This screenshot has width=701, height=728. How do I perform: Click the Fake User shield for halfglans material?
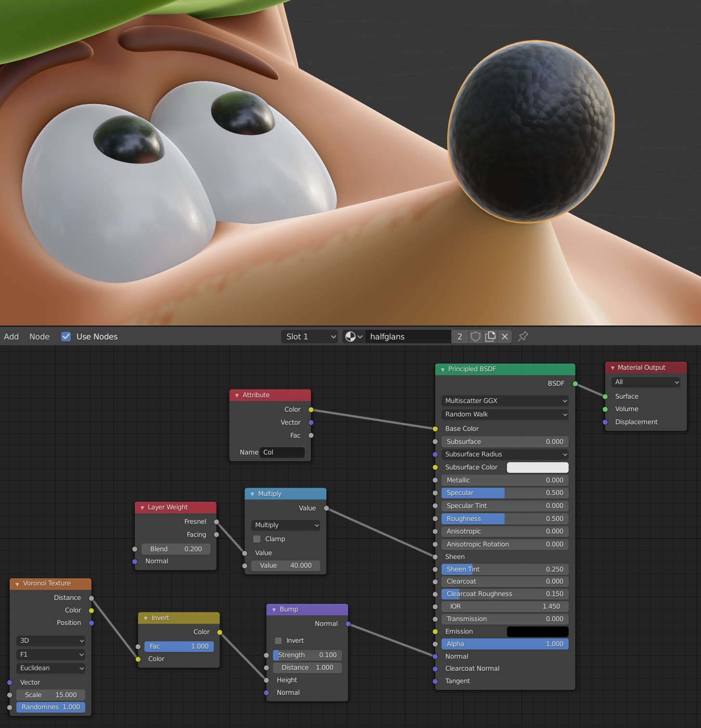(475, 336)
